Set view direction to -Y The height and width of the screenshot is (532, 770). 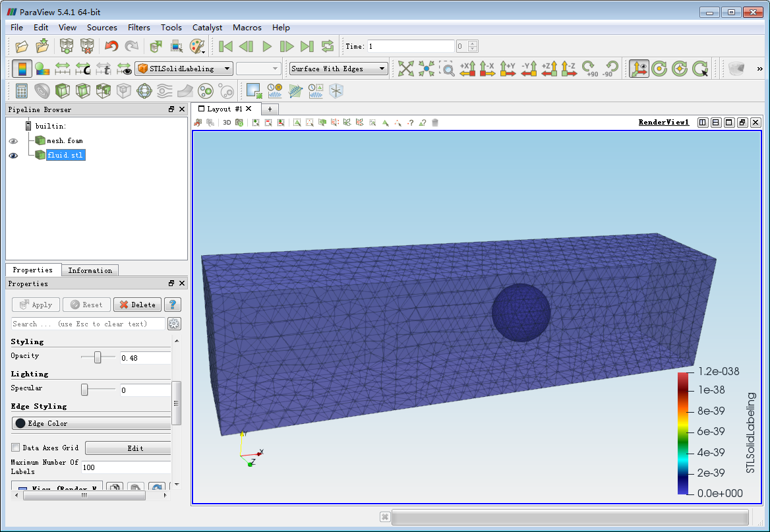[529, 69]
